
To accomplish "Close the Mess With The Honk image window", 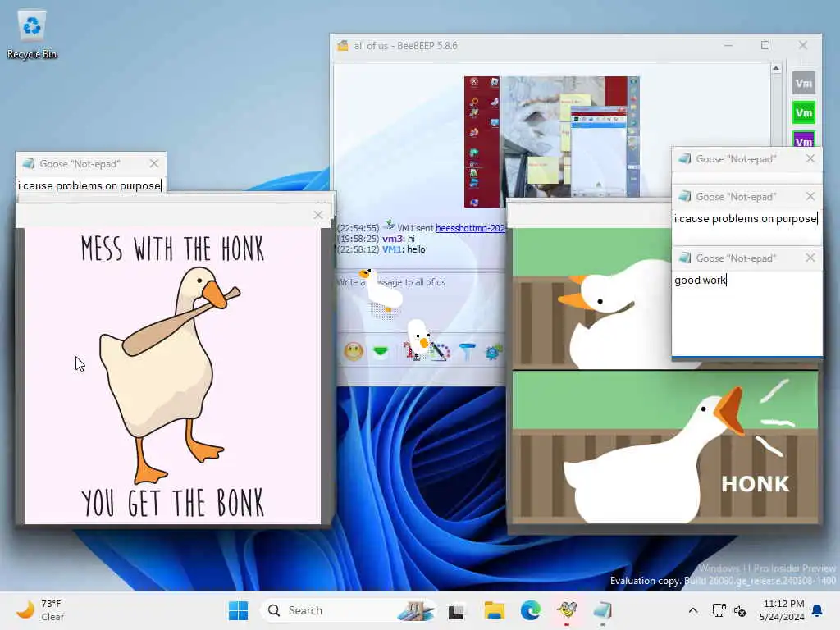I will 318,215.
